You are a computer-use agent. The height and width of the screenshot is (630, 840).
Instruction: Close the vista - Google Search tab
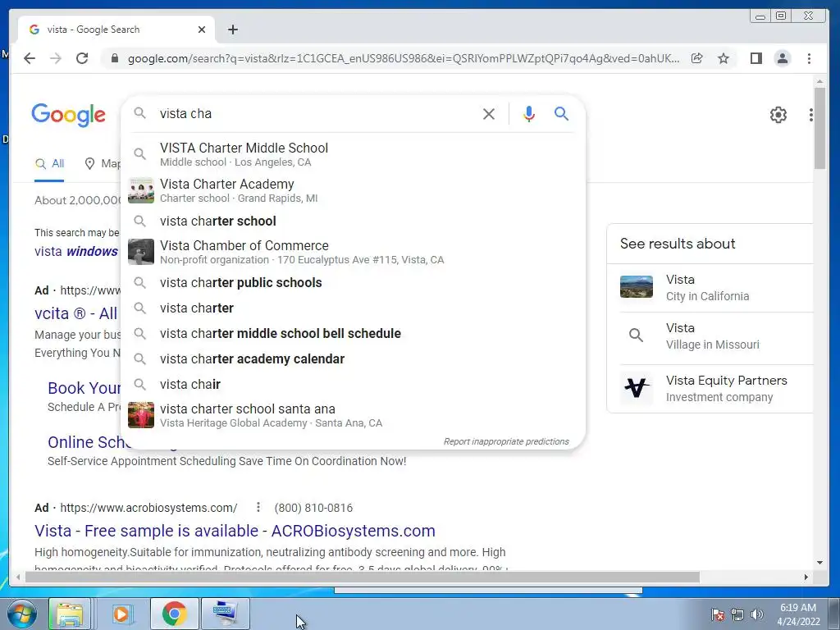tap(202, 30)
